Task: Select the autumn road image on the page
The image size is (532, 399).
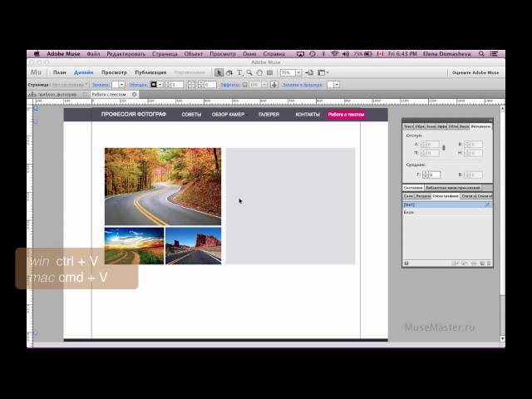Action: tap(163, 186)
